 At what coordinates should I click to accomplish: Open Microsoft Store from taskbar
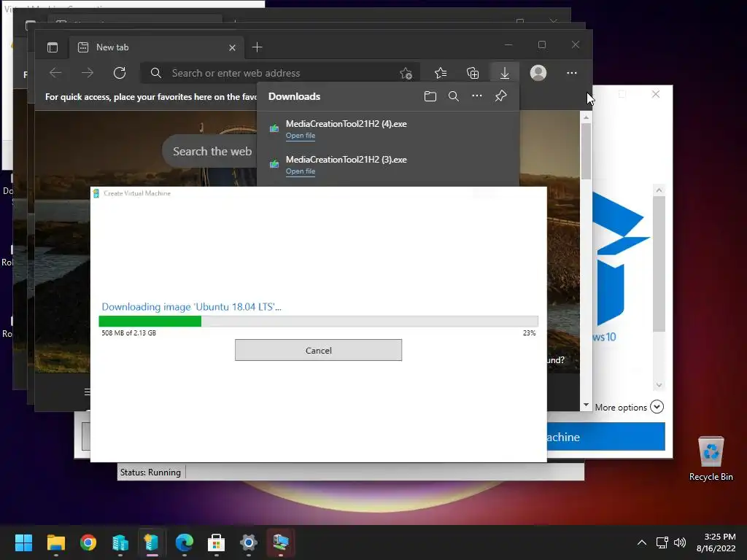pos(216,542)
